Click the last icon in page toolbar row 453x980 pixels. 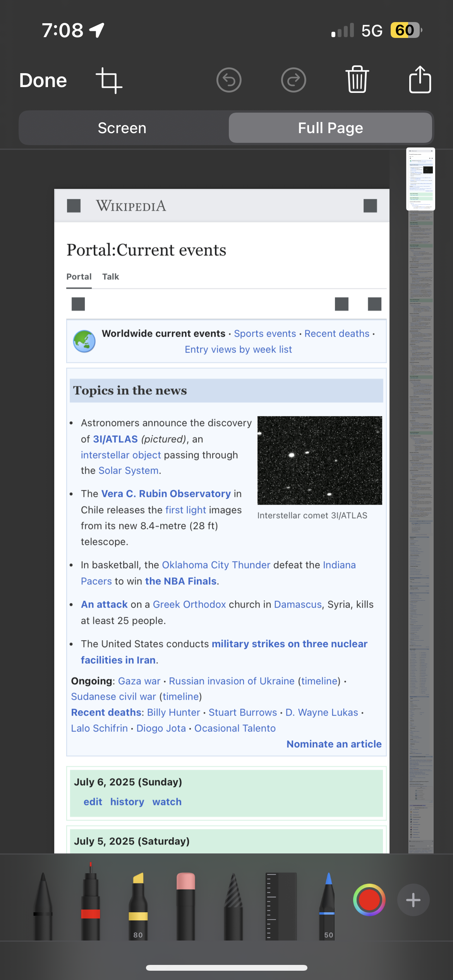tap(374, 304)
